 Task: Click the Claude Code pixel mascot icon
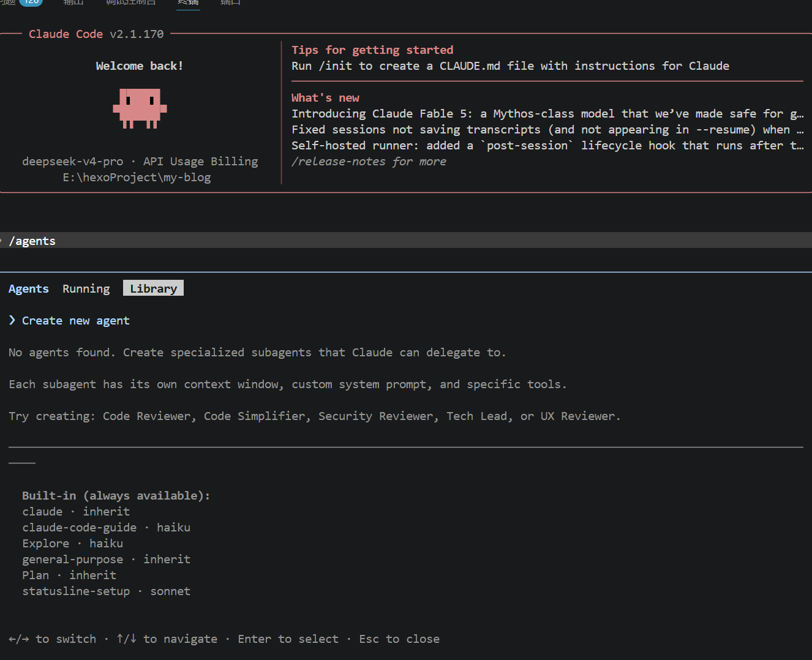coord(140,108)
